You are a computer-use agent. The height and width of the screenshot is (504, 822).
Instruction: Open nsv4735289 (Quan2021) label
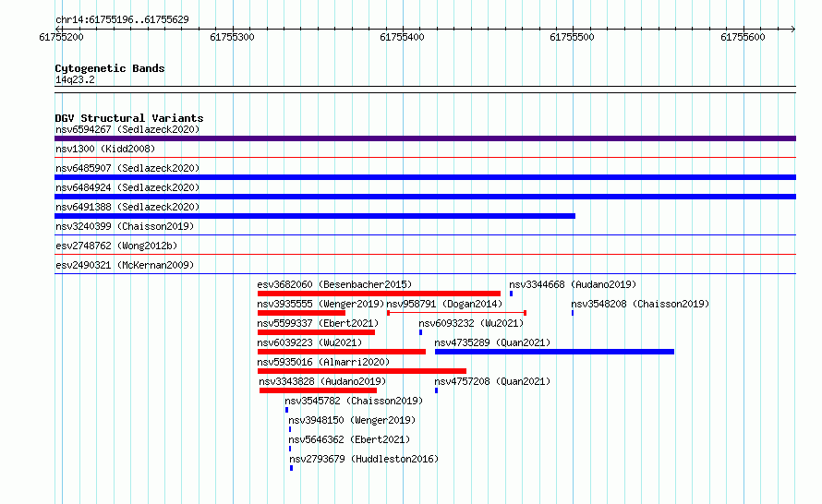pyautogui.click(x=492, y=342)
